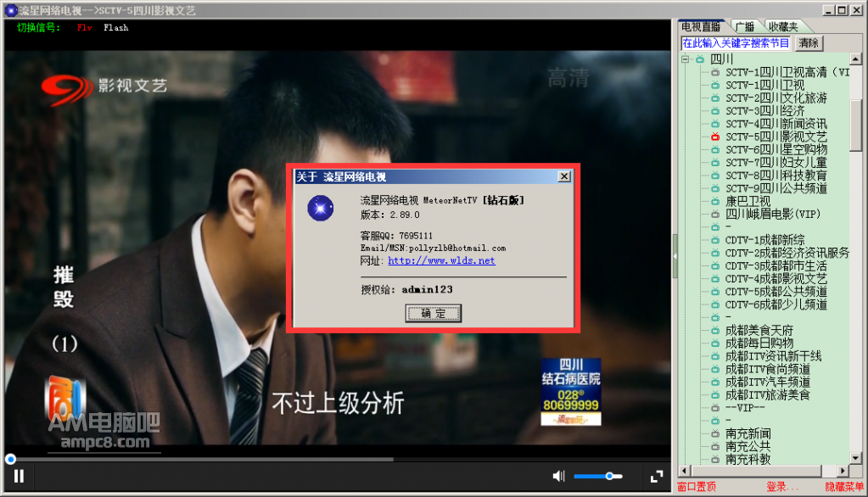868x497 pixels.
Task: Select channel SCTV-7四川妇女儿童
Action: (x=776, y=162)
